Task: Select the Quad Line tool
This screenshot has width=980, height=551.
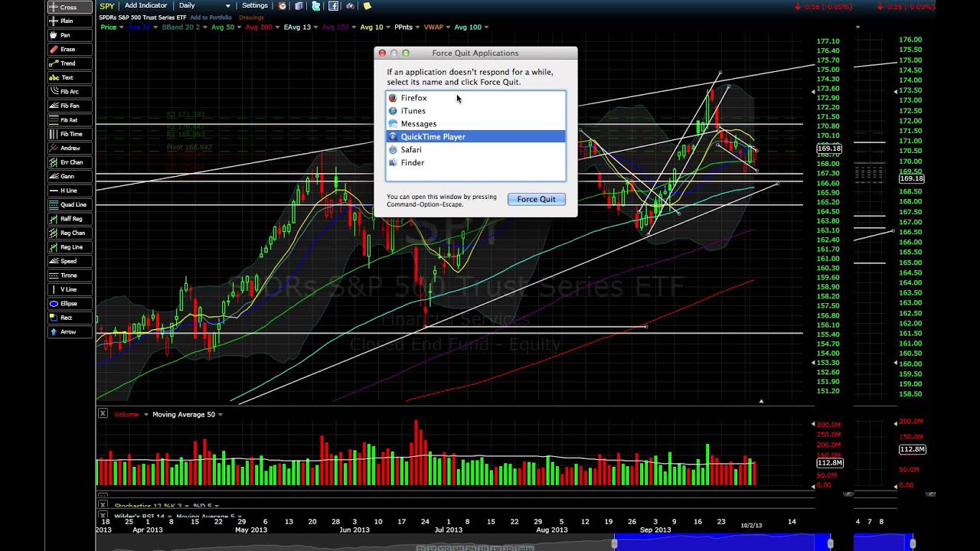Action: (69, 204)
